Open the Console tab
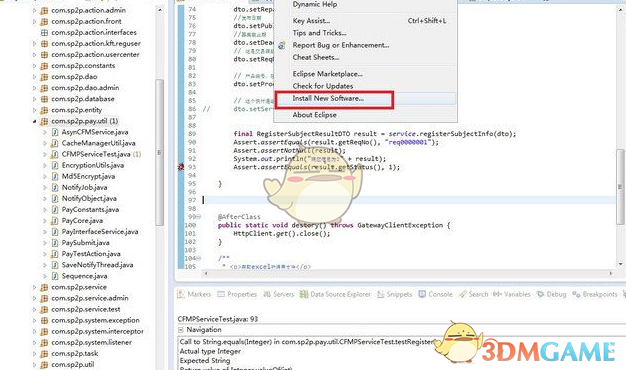Viewport: 626px width, 370px height. point(440,294)
